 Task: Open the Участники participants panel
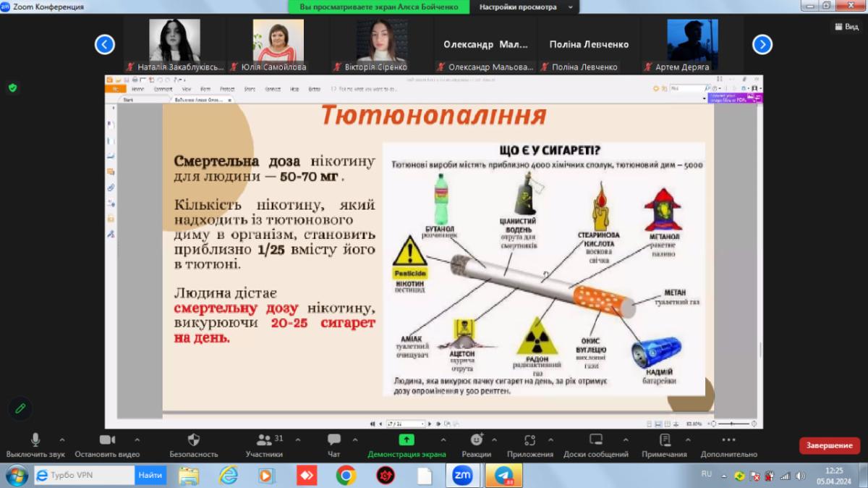pos(263,444)
